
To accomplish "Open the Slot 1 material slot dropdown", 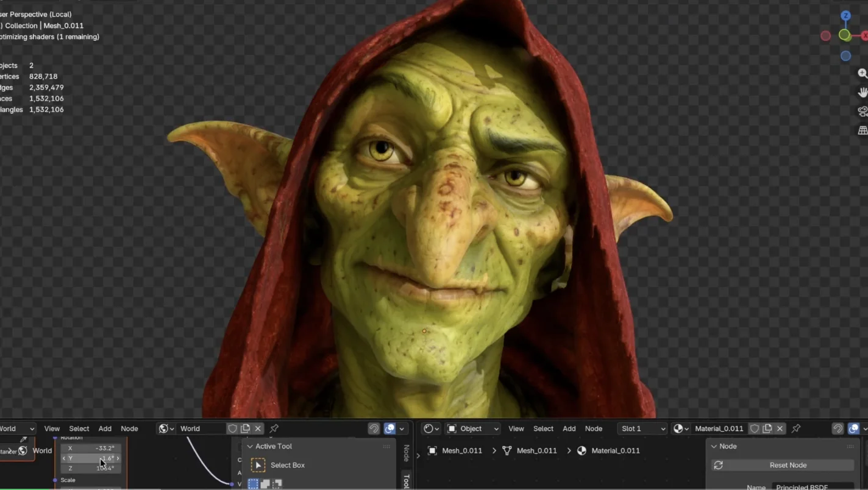I will coord(642,428).
